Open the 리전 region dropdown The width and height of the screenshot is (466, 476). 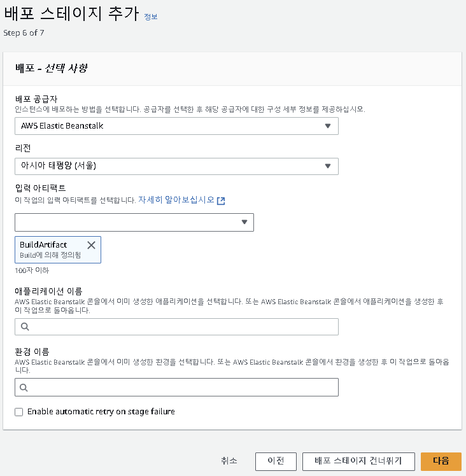(176, 166)
